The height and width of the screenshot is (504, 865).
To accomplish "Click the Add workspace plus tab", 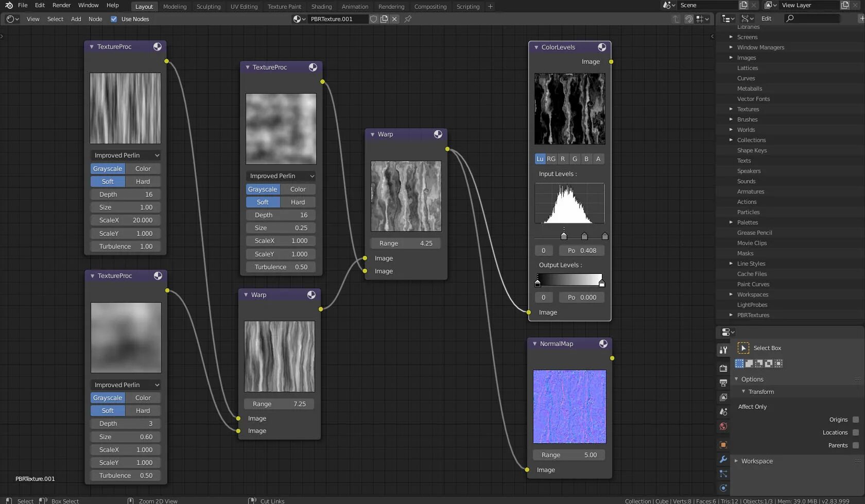I will 490,7.
